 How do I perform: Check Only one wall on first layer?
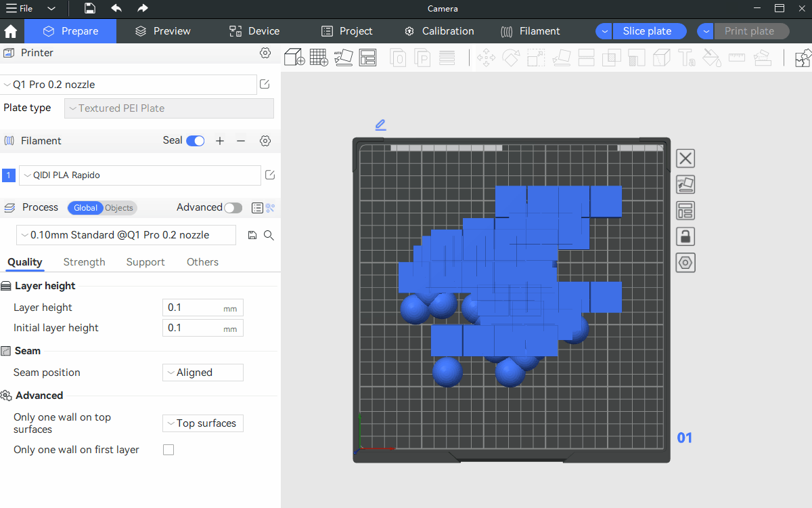168,450
